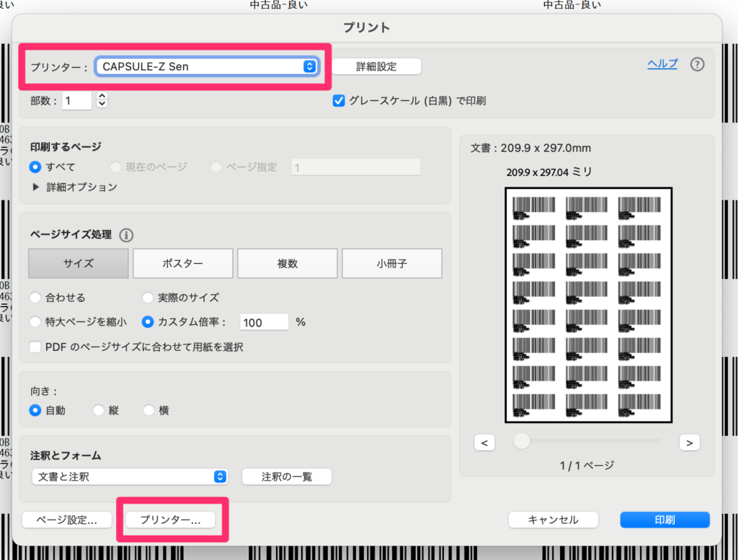Expand the advanced options disclosure triangle

pyautogui.click(x=35, y=187)
